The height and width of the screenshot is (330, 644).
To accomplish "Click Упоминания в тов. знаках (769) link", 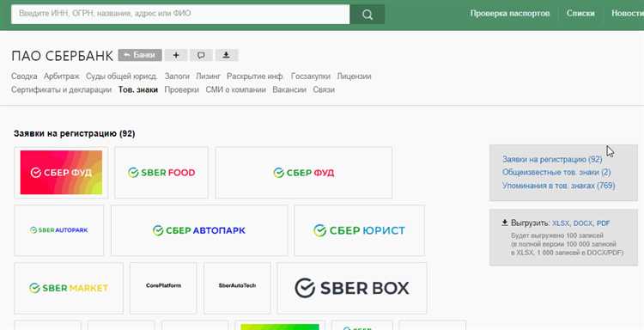I will point(559,186).
